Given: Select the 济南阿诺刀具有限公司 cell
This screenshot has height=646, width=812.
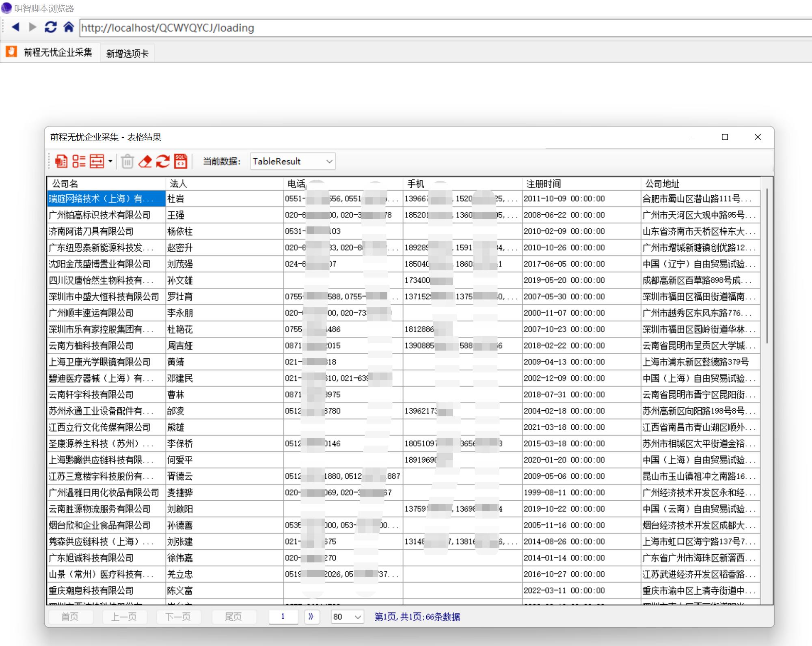Looking at the screenshot, I should tap(106, 231).
